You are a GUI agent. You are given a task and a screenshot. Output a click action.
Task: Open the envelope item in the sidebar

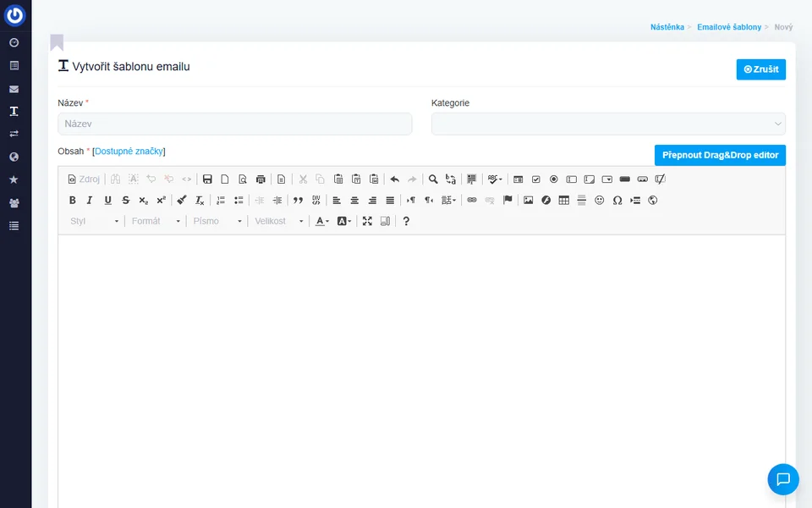click(x=14, y=88)
